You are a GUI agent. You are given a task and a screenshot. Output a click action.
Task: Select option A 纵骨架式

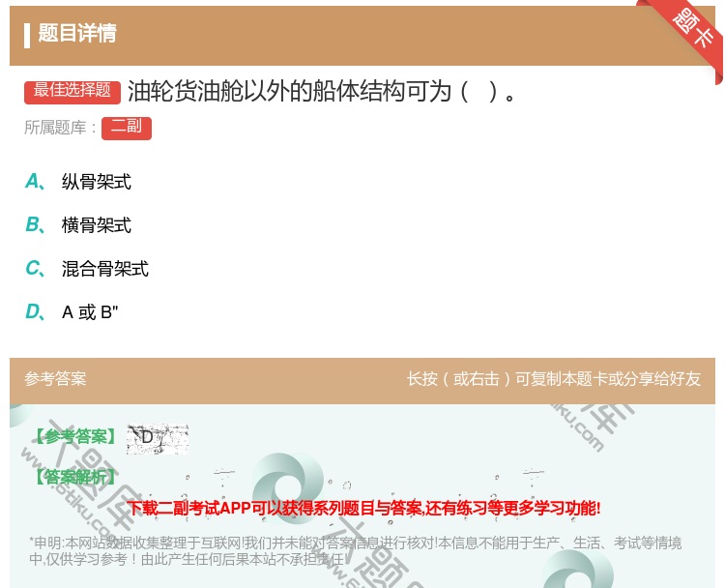coord(78,182)
